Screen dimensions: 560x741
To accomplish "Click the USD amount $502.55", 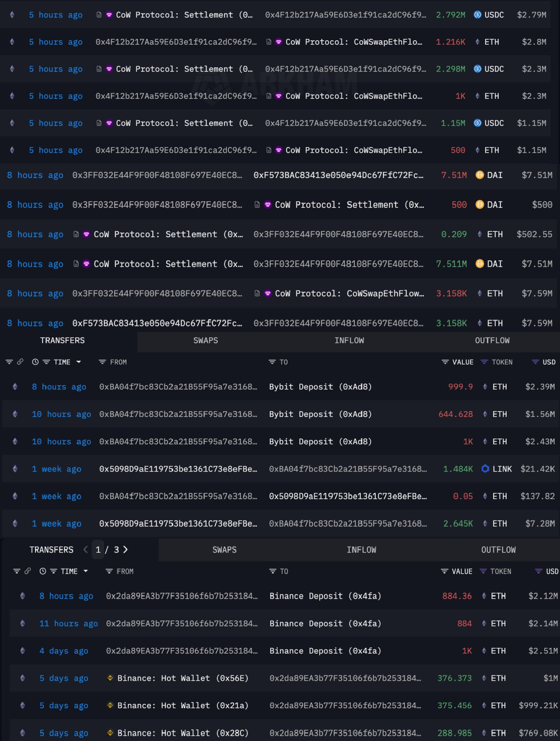I will tap(534, 234).
